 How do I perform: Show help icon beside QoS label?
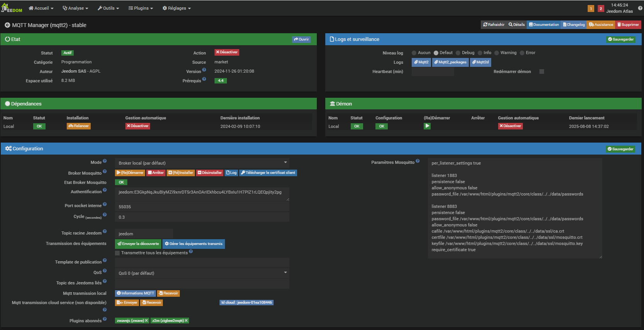(105, 271)
